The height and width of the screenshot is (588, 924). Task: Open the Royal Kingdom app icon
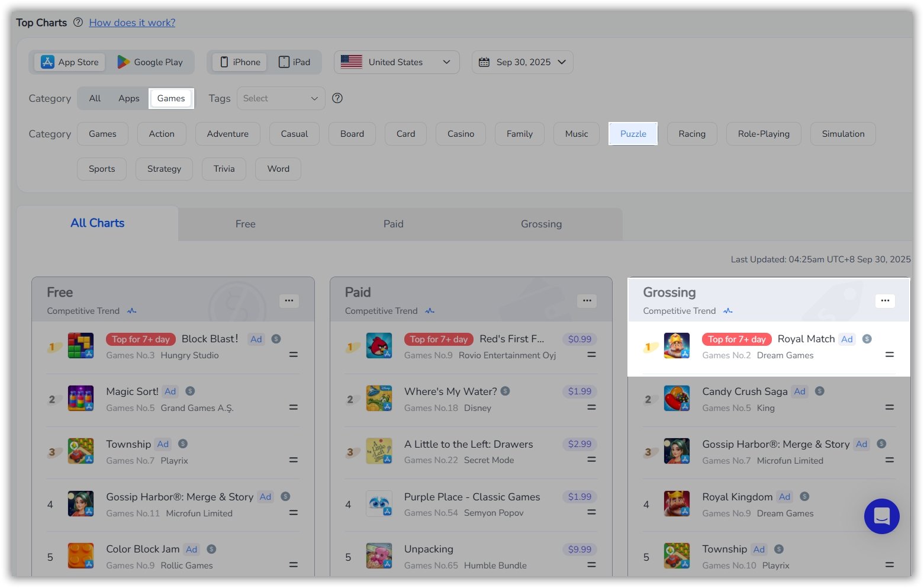(677, 504)
